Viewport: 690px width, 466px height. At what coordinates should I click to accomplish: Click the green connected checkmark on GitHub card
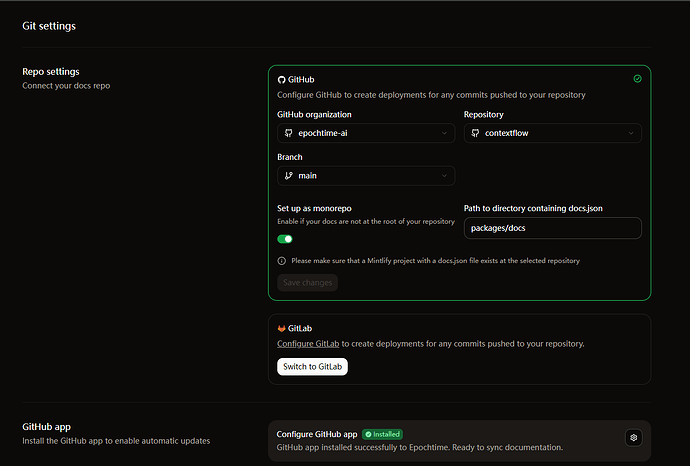(x=637, y=79)
